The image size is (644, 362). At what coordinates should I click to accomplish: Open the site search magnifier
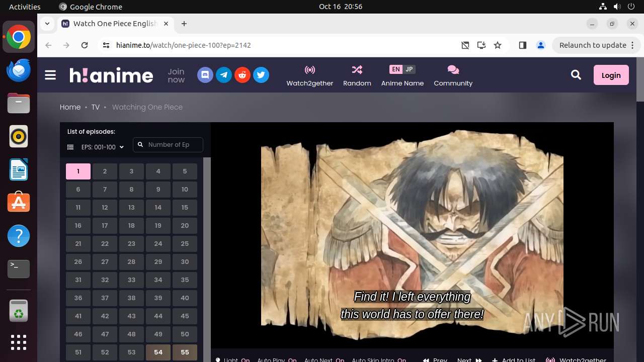coord(576,75)
